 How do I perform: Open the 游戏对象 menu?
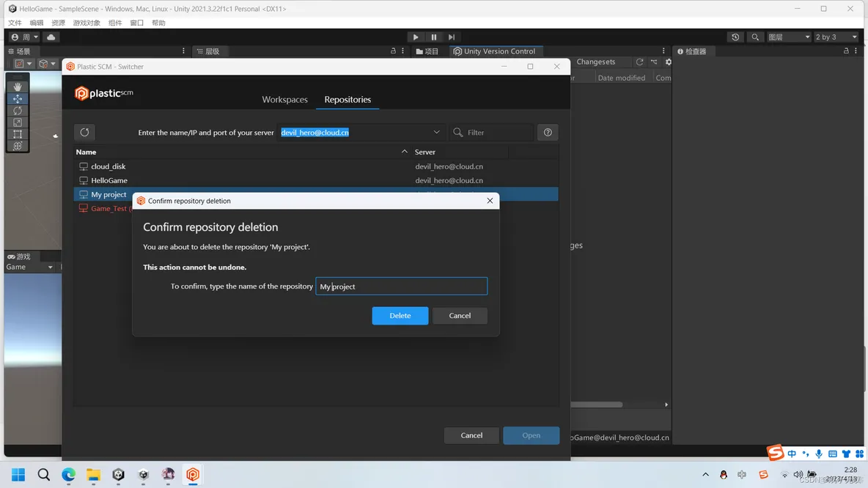pyautogui.click(x=87, y=23)
